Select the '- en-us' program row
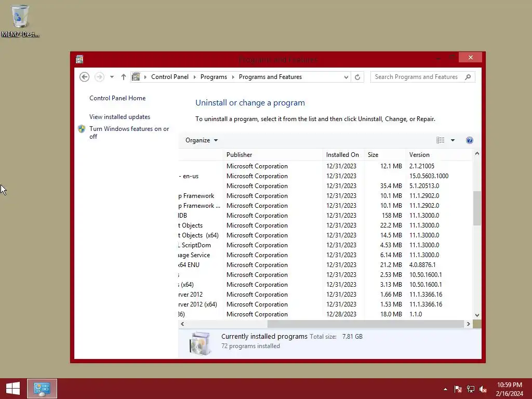This screenshot has height=399, width=532. coord(325,176)
